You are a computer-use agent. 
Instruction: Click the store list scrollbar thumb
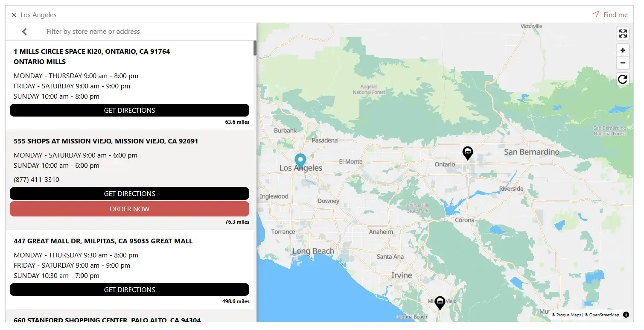tap(255, 48)
